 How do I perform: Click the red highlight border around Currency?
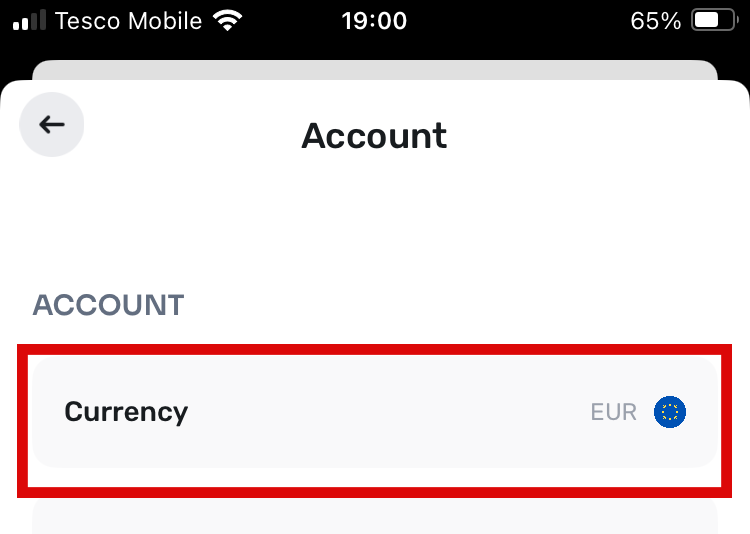coord(375,349)
